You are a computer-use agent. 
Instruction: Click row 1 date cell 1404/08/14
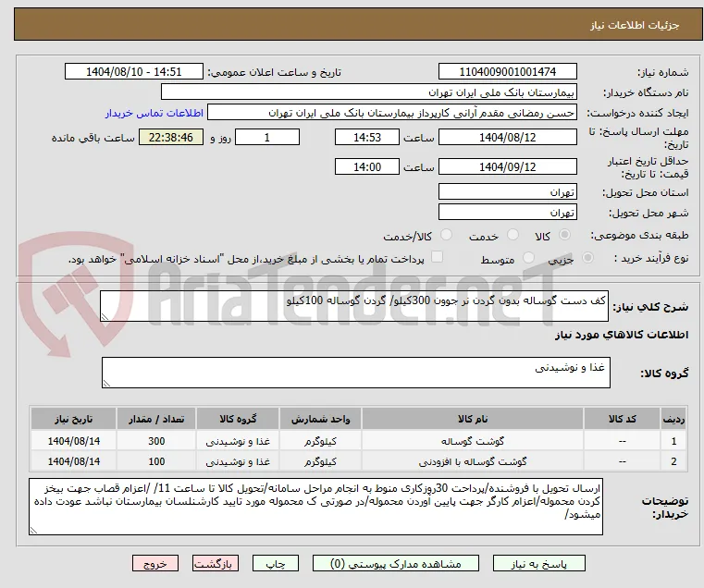coord(74,441)
